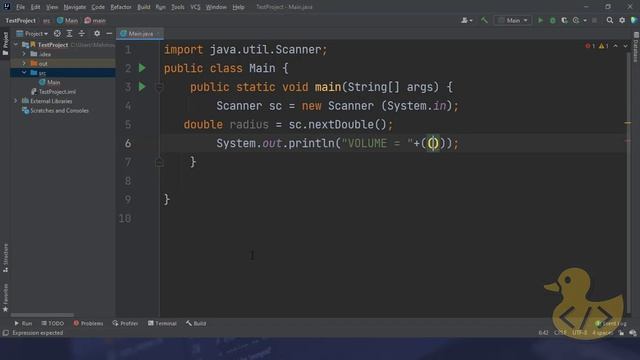
Task: Select the Main class in project tree
Action: (50, 82)
